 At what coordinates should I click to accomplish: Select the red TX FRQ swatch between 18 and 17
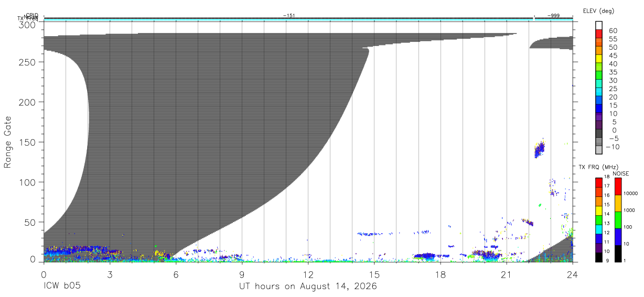click(x=598, y=182)
